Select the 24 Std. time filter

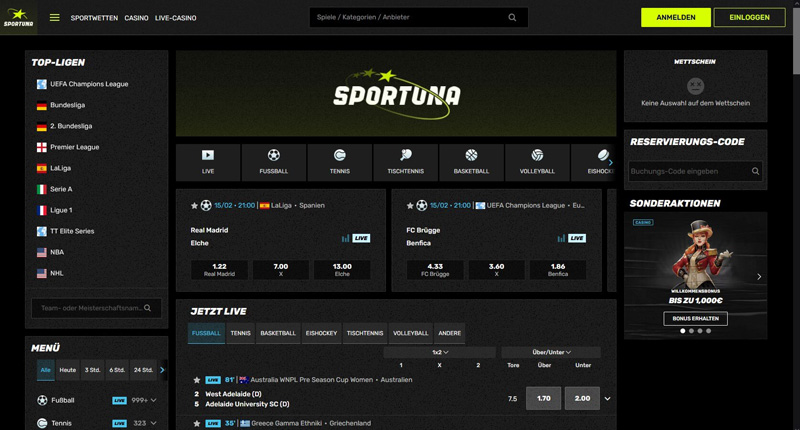143,370
